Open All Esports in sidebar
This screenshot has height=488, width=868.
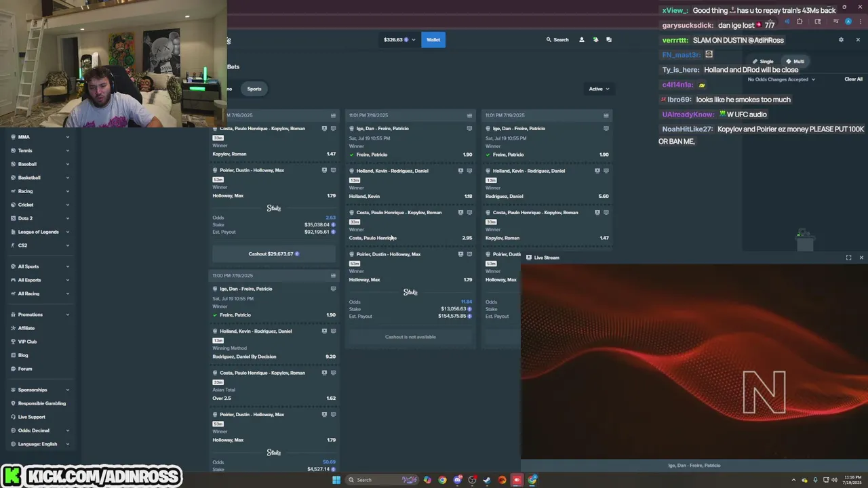tap(40, 280)
